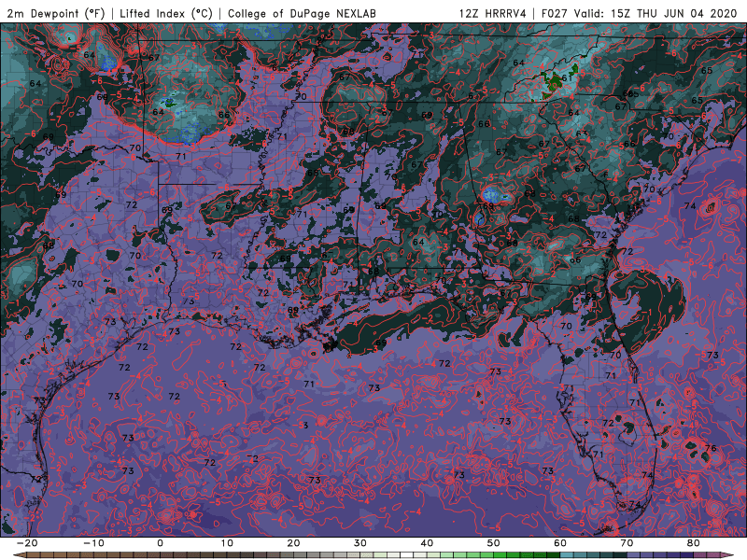Click the 0 label on the color scale
The image size is (747, 560).
pyautogui.click(x=160, y=543)
